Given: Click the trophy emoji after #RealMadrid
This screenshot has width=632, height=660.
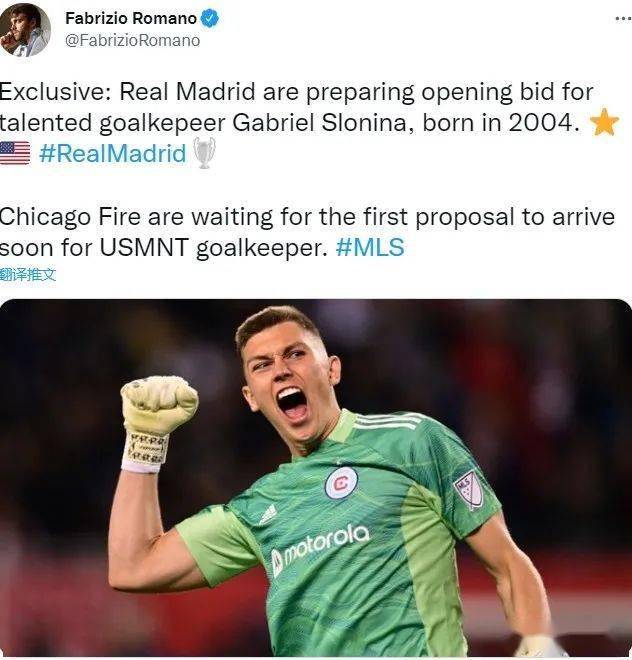Looking at the screenshot, I should [204, 153].
